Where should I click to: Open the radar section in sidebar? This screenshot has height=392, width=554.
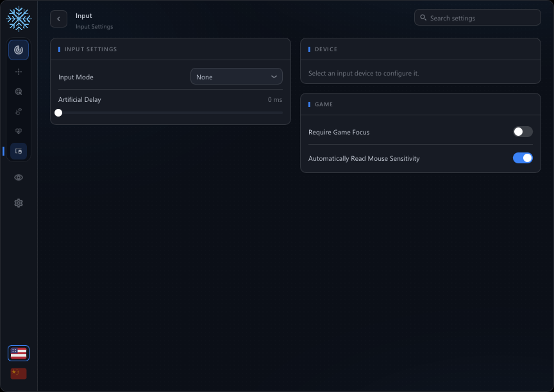click(19, 50)
